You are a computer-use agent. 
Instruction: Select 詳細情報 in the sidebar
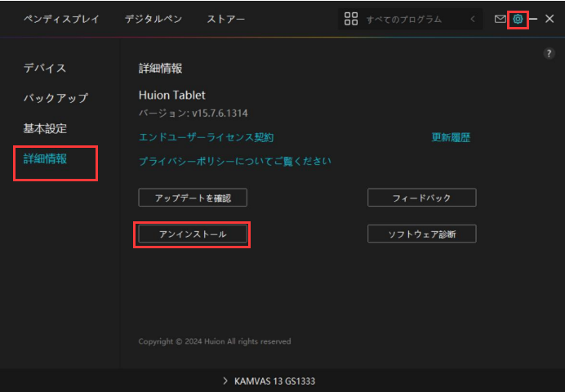45,158
